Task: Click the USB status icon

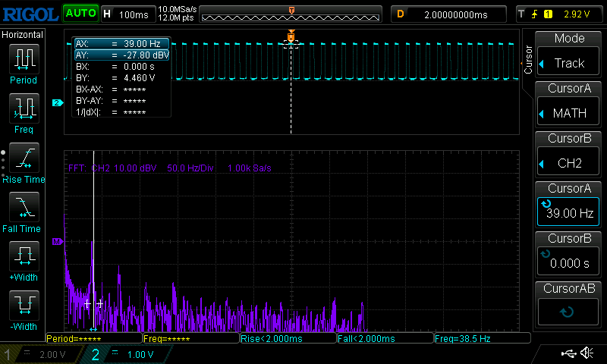Action: click(x=568, y=353)
